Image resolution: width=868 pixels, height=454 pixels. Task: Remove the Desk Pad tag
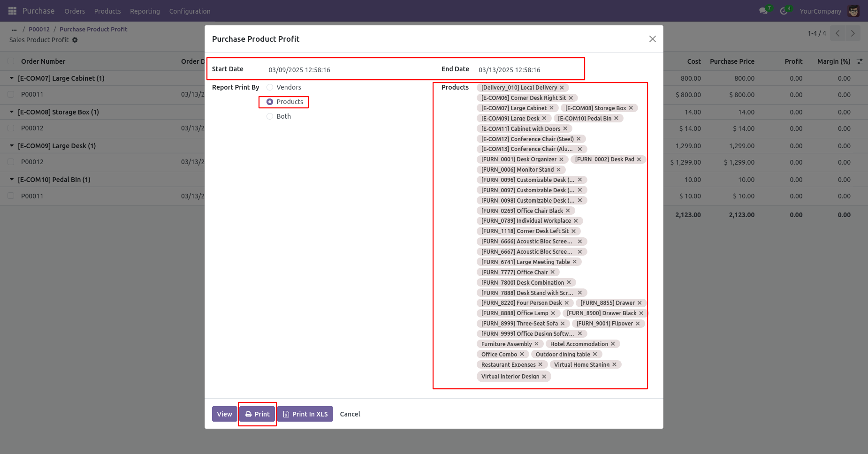[639, 159]
